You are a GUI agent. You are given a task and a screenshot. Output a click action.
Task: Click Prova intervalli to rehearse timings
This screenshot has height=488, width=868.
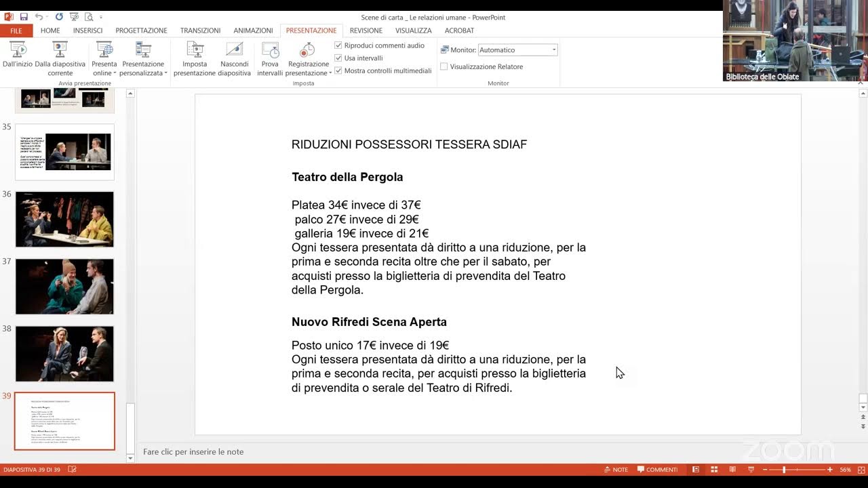click(270, 58)
